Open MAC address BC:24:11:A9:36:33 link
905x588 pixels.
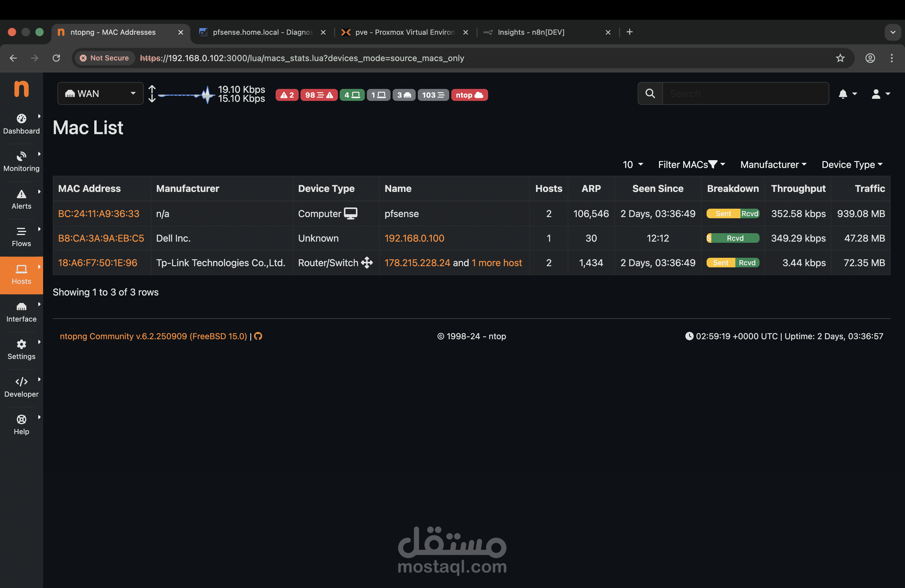coord(99,214)
